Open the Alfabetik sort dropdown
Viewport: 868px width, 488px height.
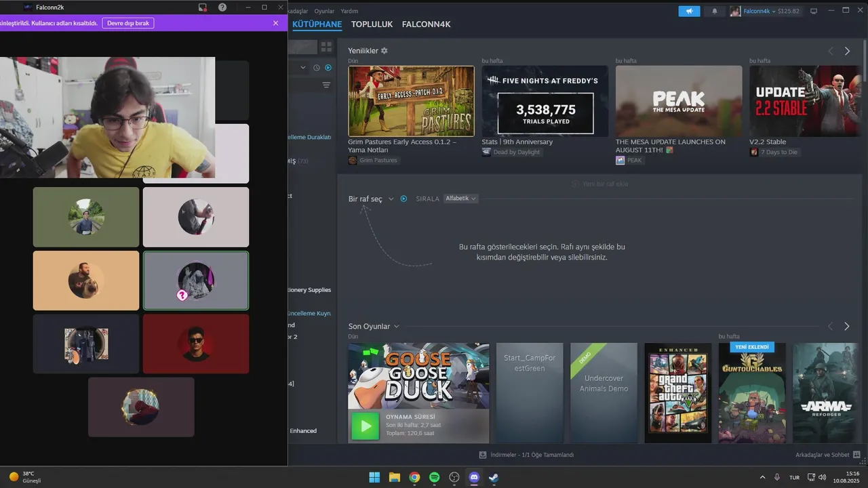(x=460, y=199)
